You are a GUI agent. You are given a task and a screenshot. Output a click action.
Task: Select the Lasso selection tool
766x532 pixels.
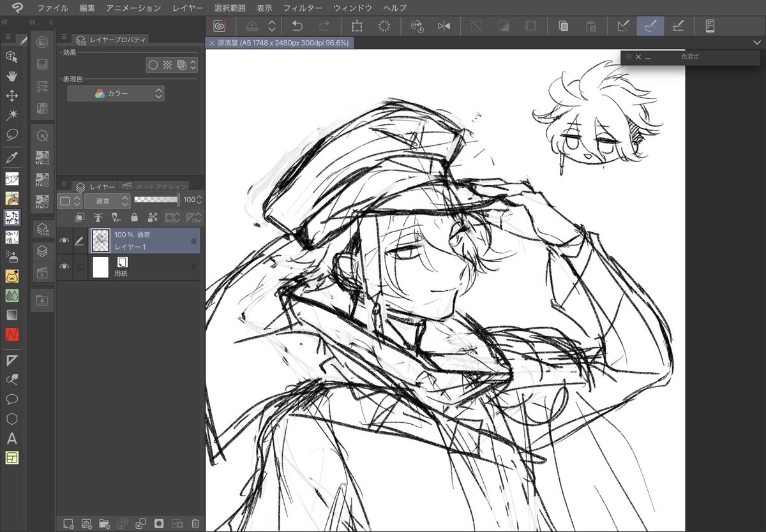11,135
